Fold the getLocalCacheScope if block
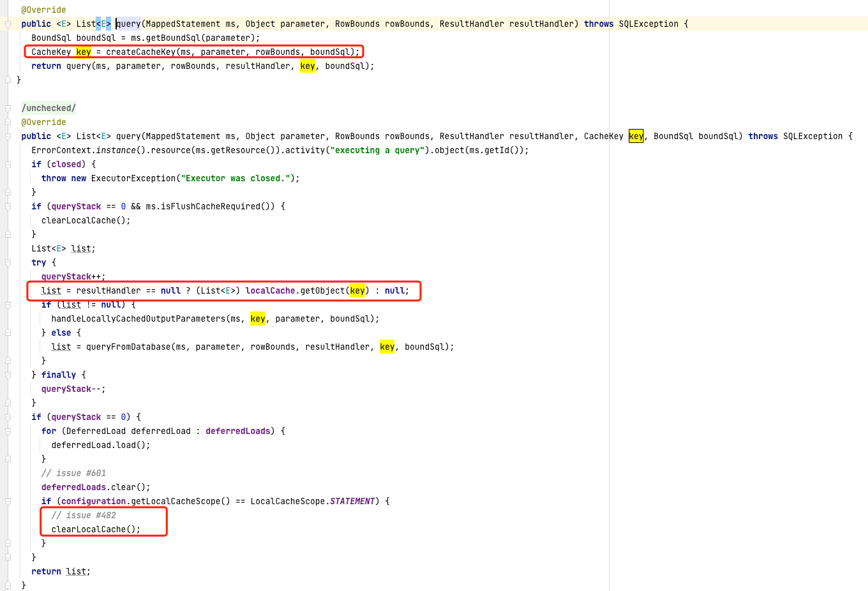The width and height of the screenshot is (868, 591). pyautogui.click(x=8, y=501)
